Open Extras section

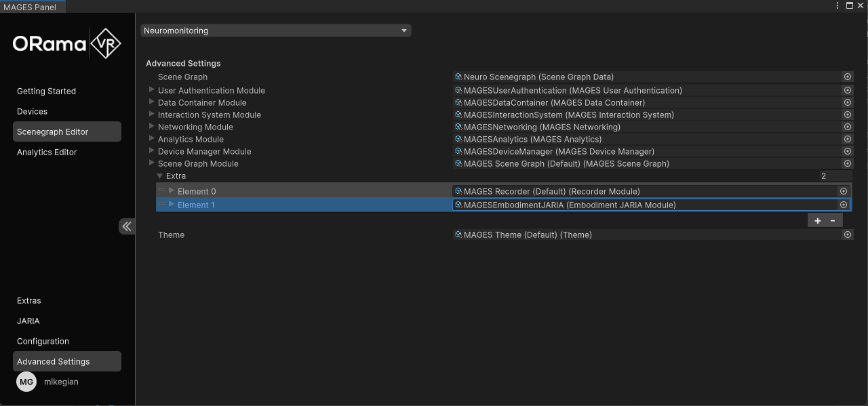point(67,300)
